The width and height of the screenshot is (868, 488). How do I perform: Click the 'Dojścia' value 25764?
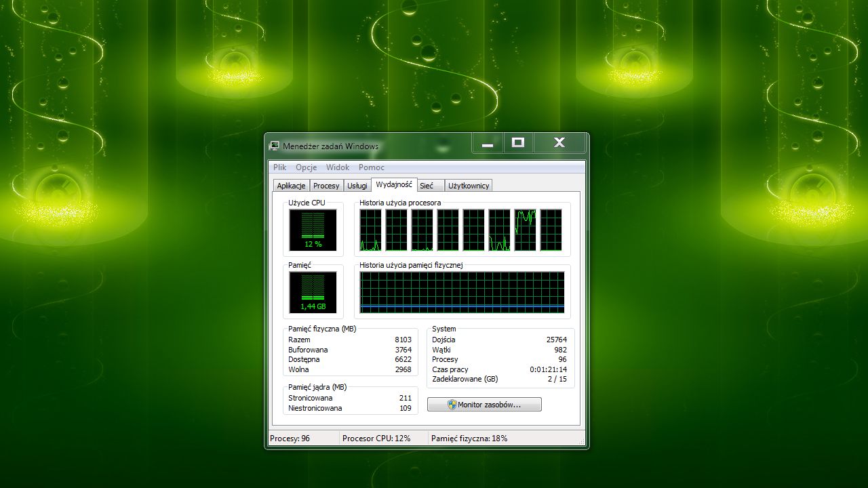(556, 340)
